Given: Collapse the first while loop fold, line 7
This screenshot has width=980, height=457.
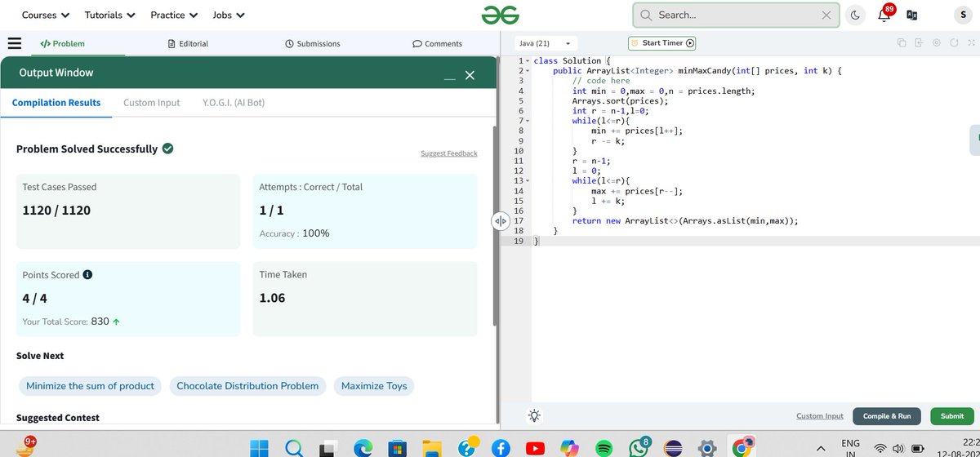Looking at the screenshot, I should point(528,121).
